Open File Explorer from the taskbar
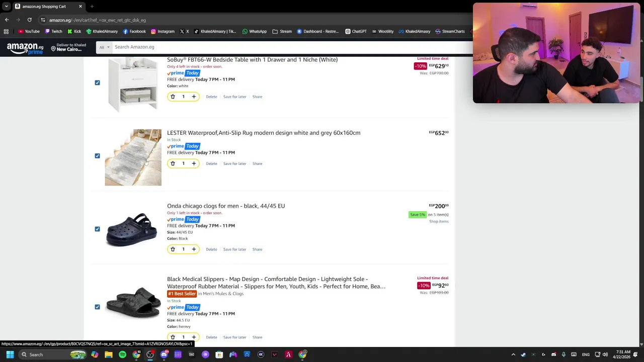644x362 pixels. 109,354
